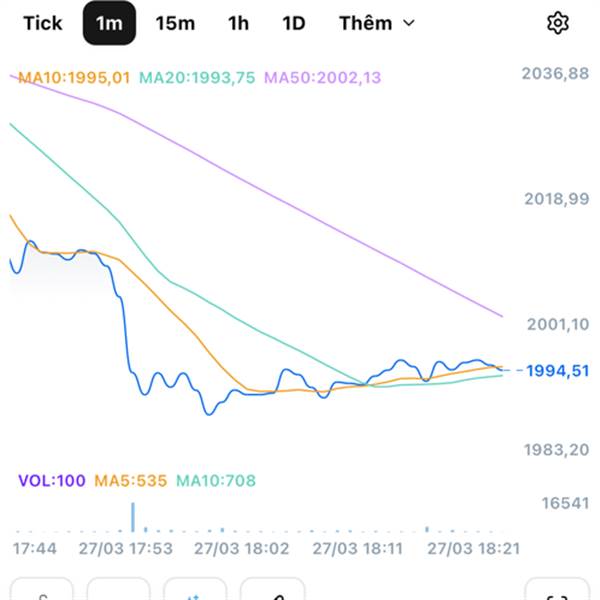Click the tallest volume bar
The height and width of the screenshot is (600, 600).
(132, 517)
